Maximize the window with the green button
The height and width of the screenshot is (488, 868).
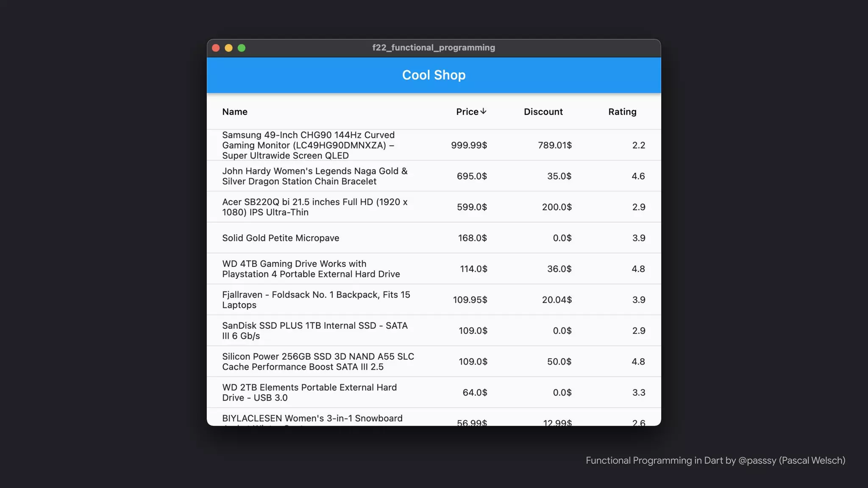pyautogui.click(x=242, y=48)
